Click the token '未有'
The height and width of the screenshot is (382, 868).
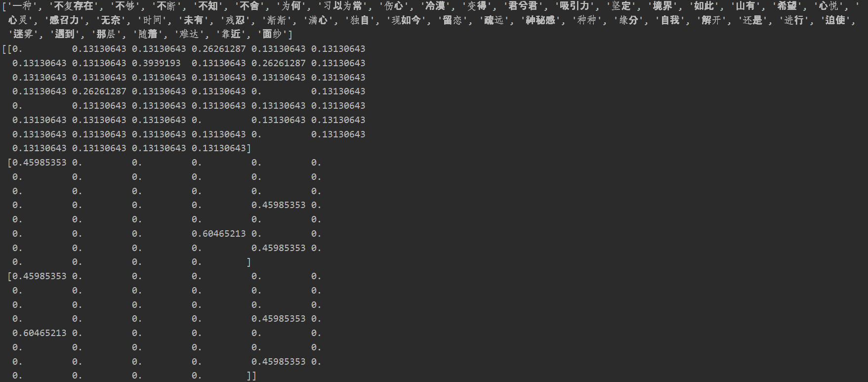(193, 20)
